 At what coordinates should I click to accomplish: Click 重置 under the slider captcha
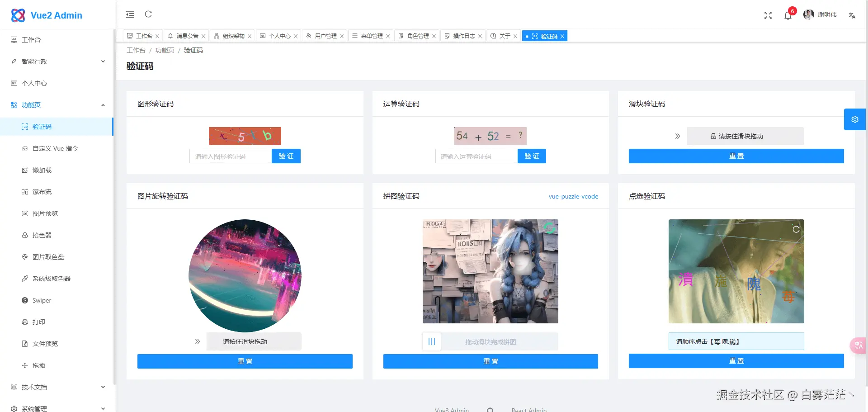[736, 156]
